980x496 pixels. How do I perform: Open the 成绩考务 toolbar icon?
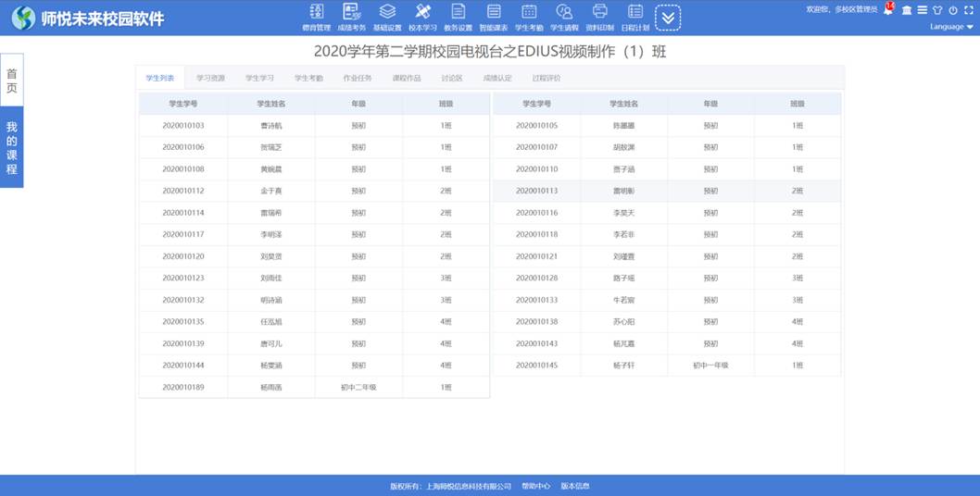point(352,13)
